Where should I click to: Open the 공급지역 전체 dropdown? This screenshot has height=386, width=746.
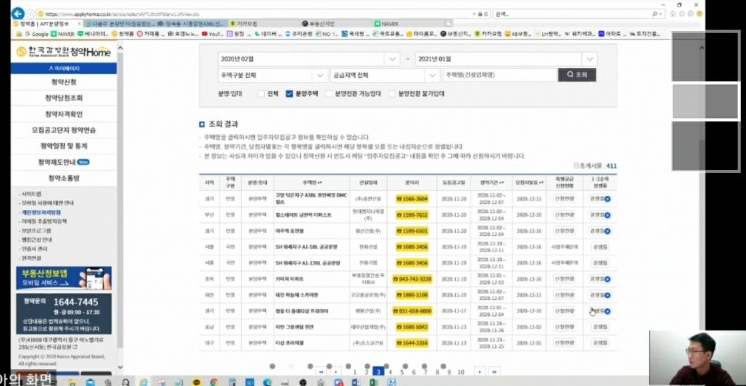click(384, 75)
